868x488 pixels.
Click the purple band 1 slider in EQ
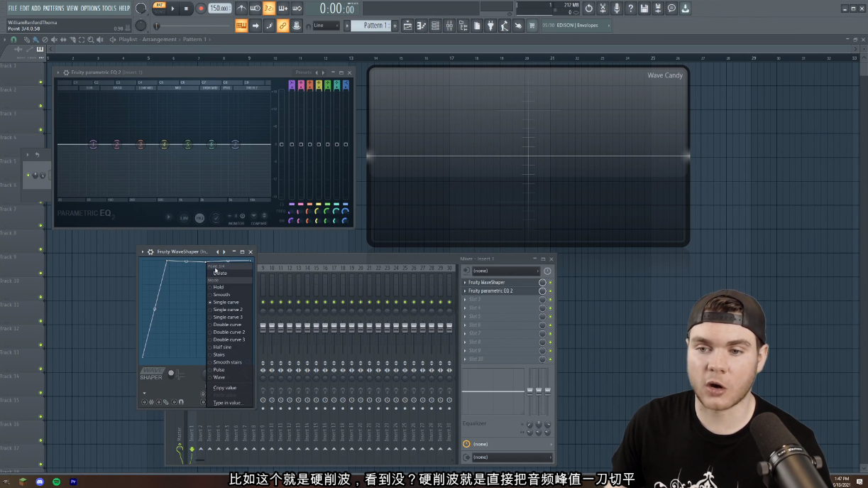click(x=292, y=144)
